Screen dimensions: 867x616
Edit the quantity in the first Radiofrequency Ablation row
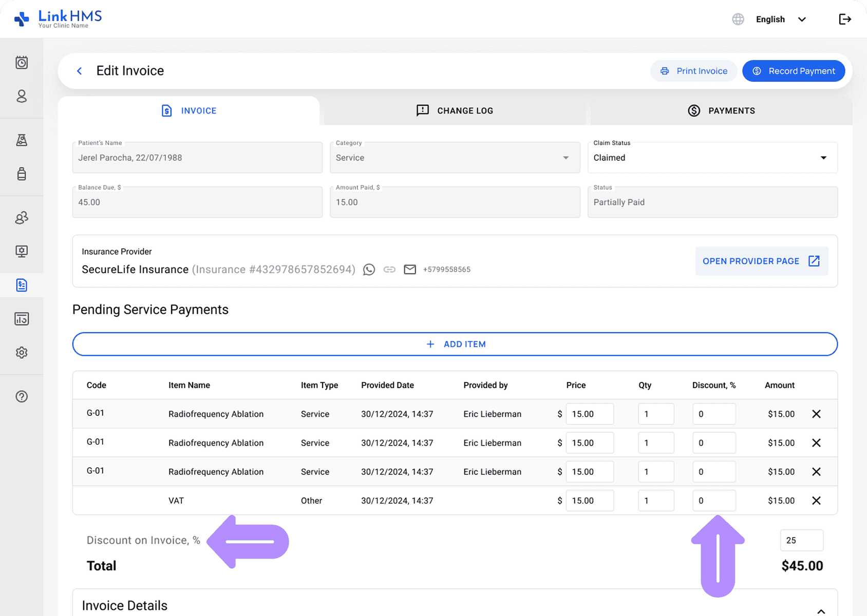656,414
